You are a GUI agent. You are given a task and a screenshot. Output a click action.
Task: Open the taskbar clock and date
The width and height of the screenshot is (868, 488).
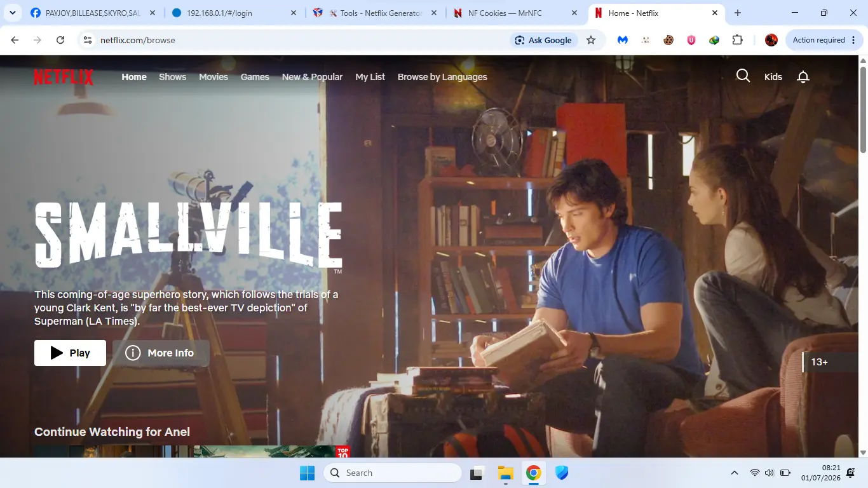click(820, 473)
